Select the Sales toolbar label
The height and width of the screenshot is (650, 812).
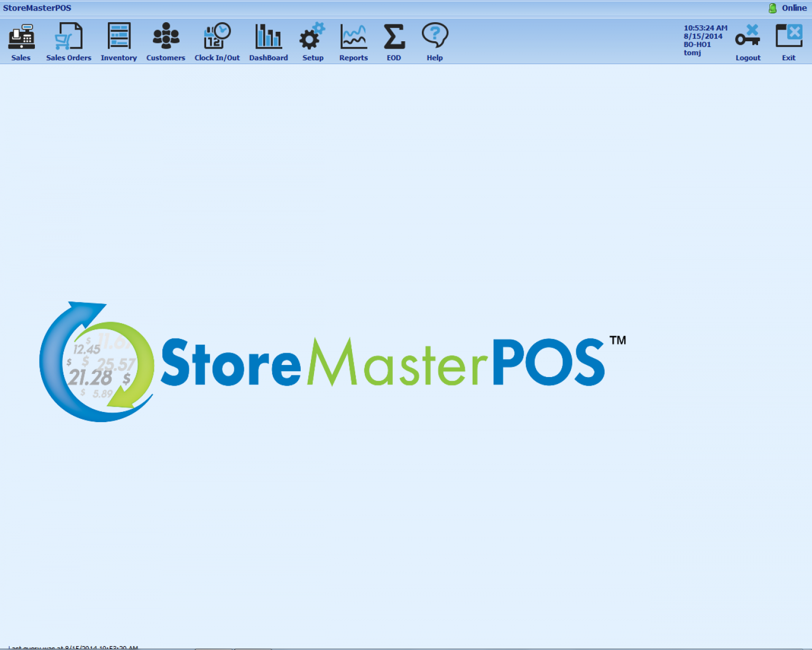21,58
